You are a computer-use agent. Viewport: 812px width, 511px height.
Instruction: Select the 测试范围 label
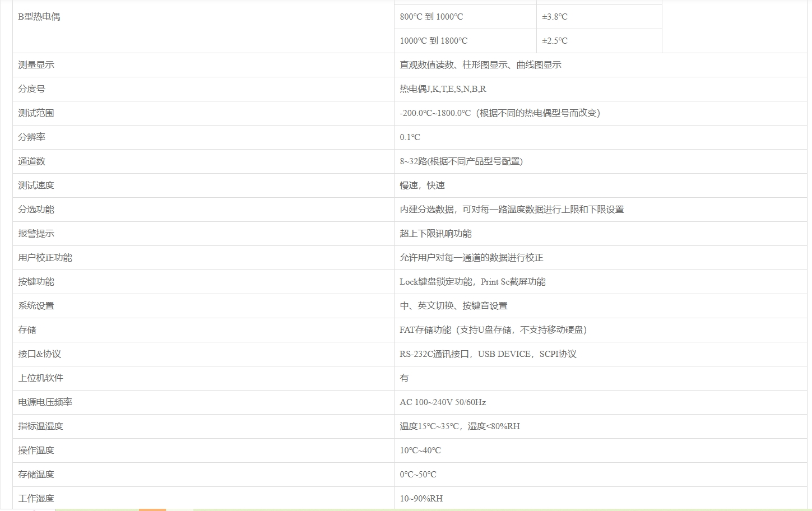coord(36,113)
